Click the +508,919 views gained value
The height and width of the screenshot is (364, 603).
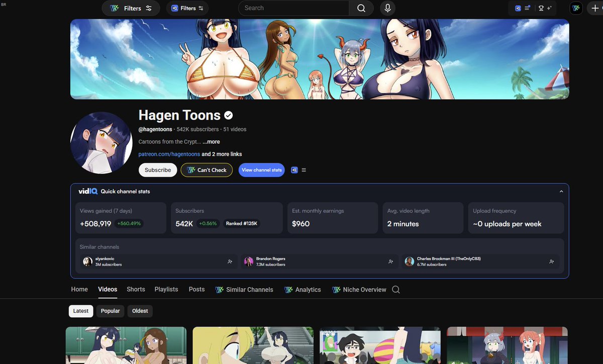95,223
